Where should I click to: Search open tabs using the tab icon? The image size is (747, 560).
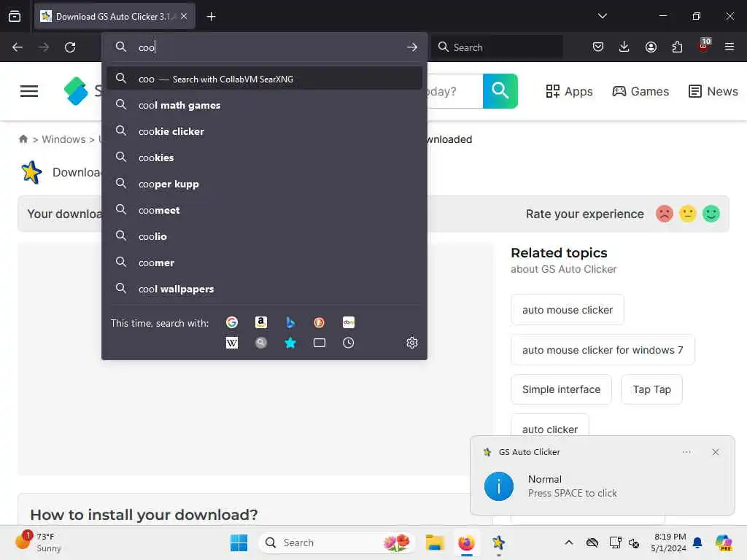pos(320,343)
